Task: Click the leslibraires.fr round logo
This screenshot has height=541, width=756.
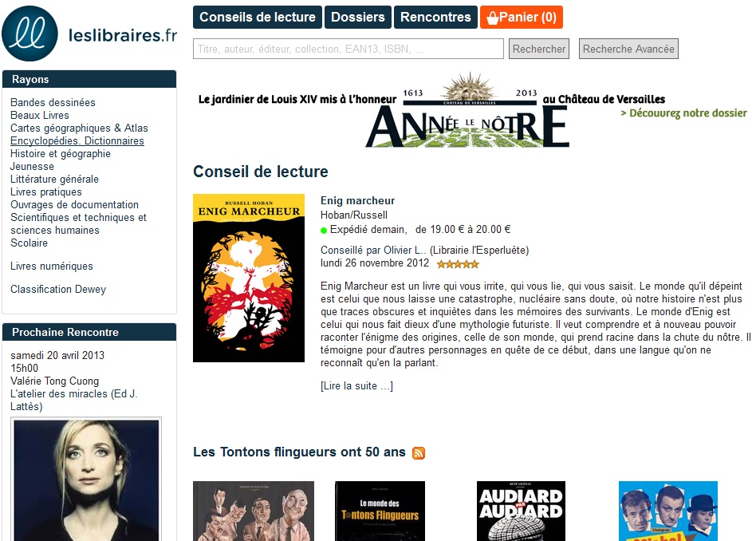Action: 30,34
